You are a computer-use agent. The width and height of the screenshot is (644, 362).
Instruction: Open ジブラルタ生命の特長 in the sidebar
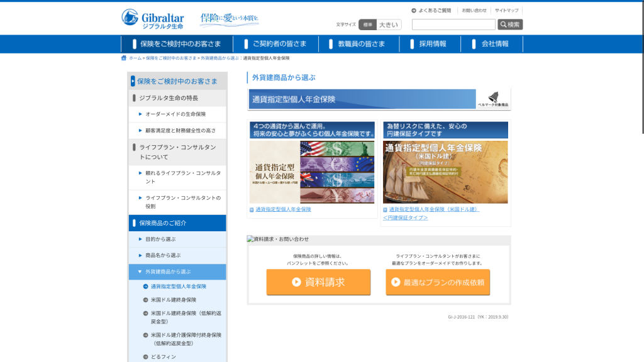pyautogui.click(x=177, y=98)
